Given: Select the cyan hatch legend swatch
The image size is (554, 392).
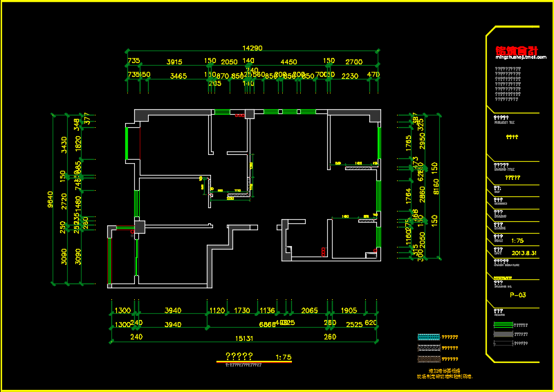Looking at the screenshot, I should 429,337.
